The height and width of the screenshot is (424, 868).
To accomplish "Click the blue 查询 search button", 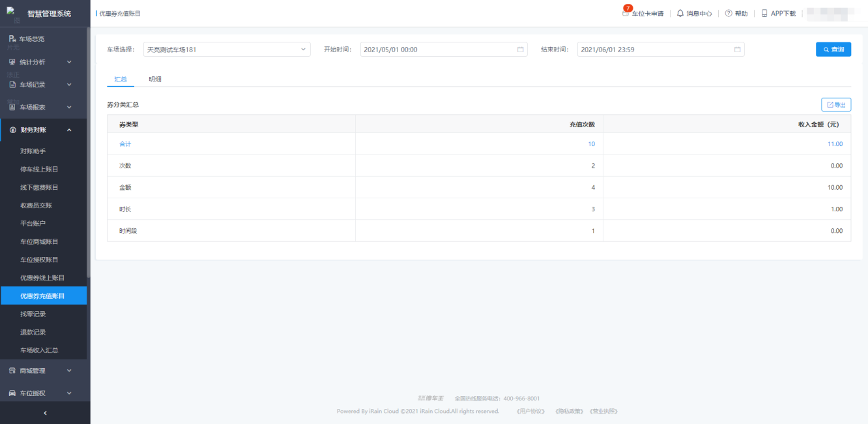I will tap(833, 50).
